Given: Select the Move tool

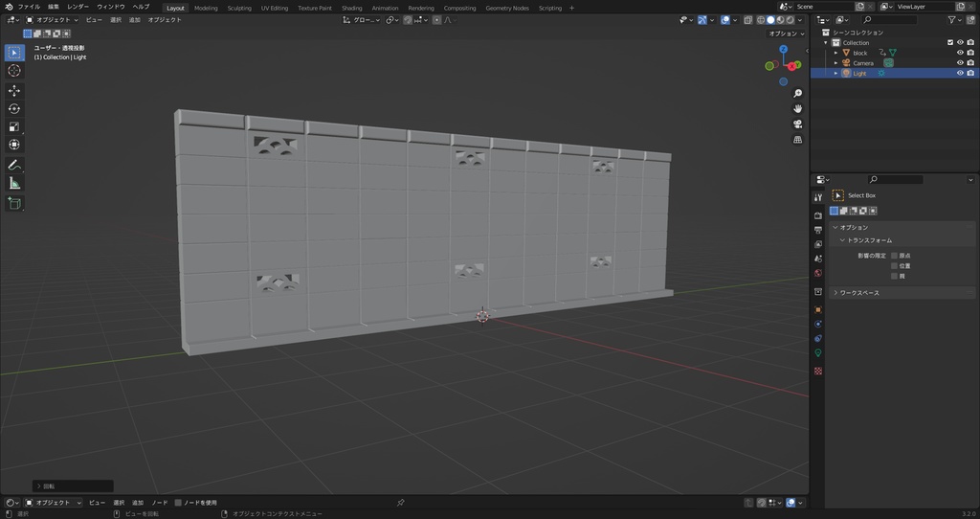Looking at the screenshot, I should [14, 91].
